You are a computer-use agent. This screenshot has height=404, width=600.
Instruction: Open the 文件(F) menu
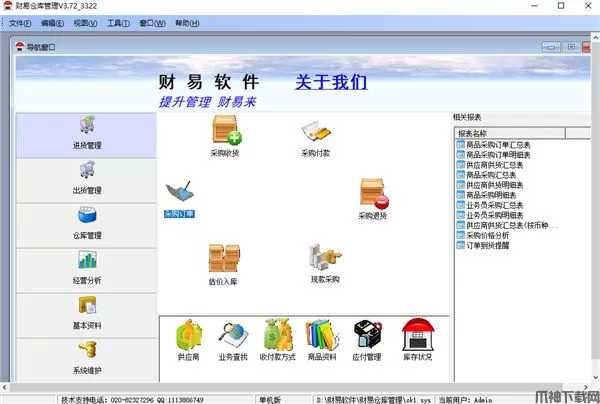20,23
